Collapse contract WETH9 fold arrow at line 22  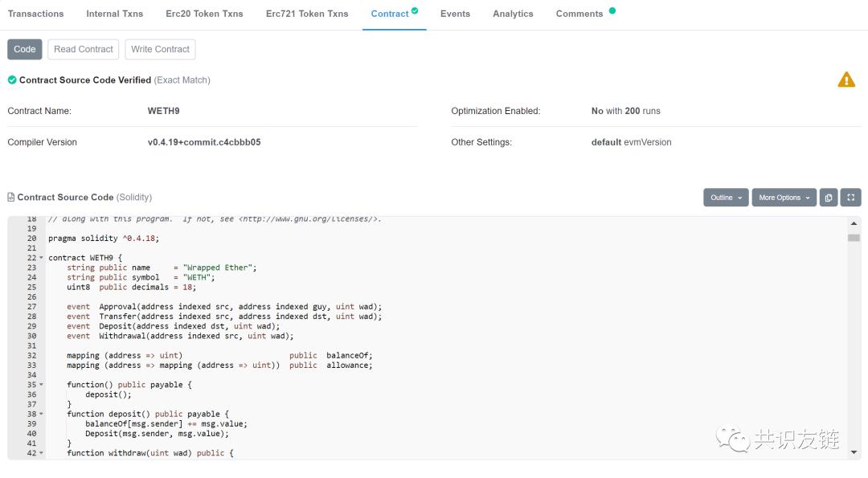coord(41,258)
